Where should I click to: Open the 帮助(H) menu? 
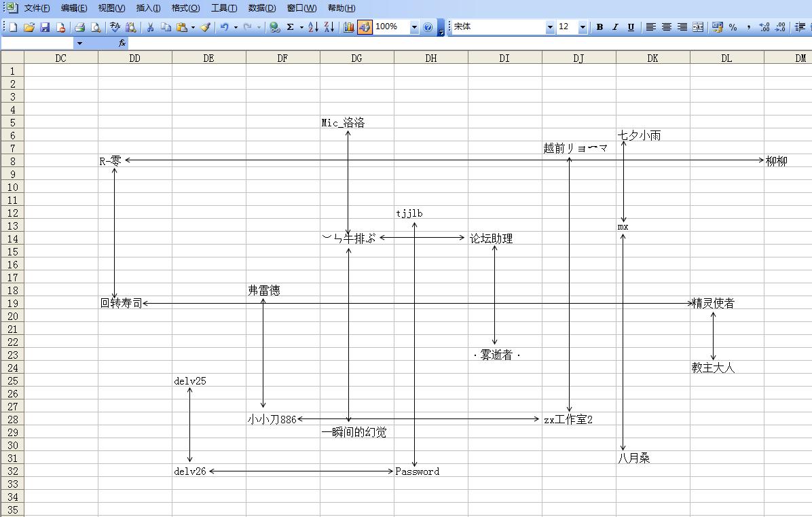pyautogui.click(x=342, y=8)
